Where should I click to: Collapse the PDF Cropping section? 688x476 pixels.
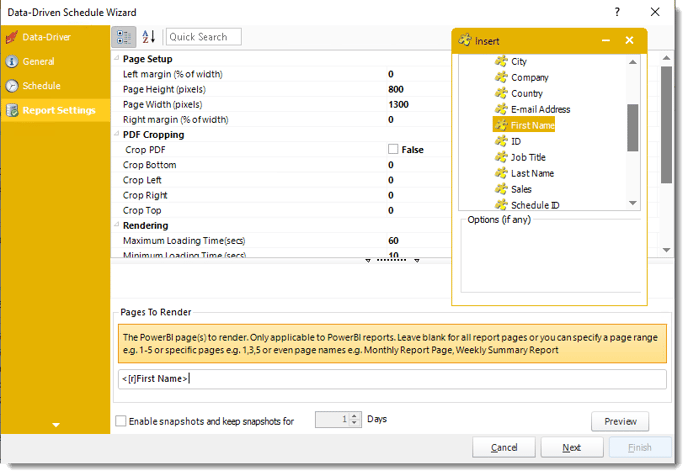[116, 134]
